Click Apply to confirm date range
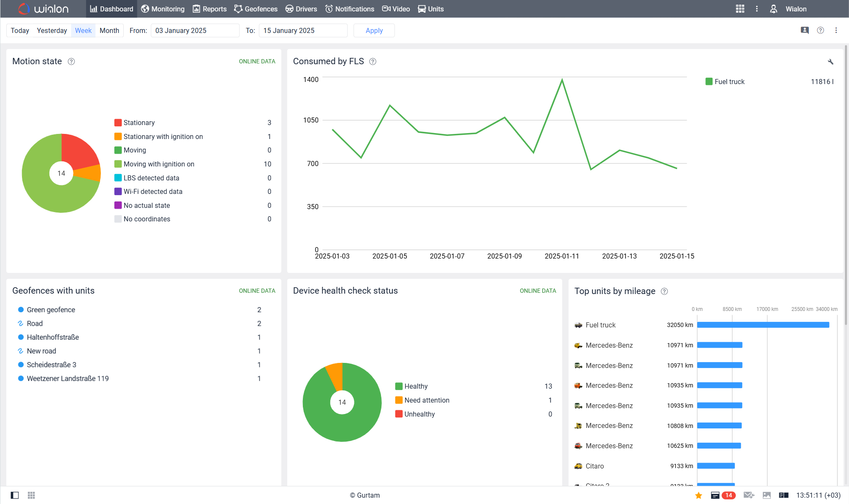The height and width of the screenshot is (504, 849). [x=373, y=30]
